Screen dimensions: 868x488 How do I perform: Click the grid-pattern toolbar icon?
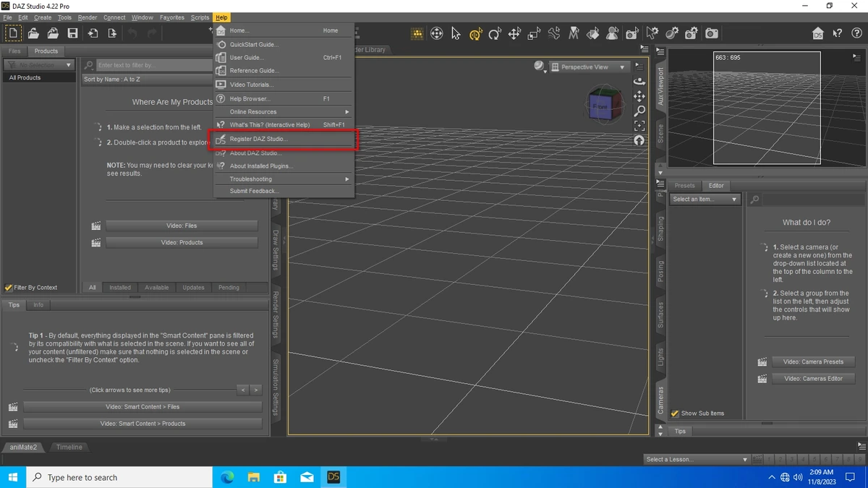(417, 33)
